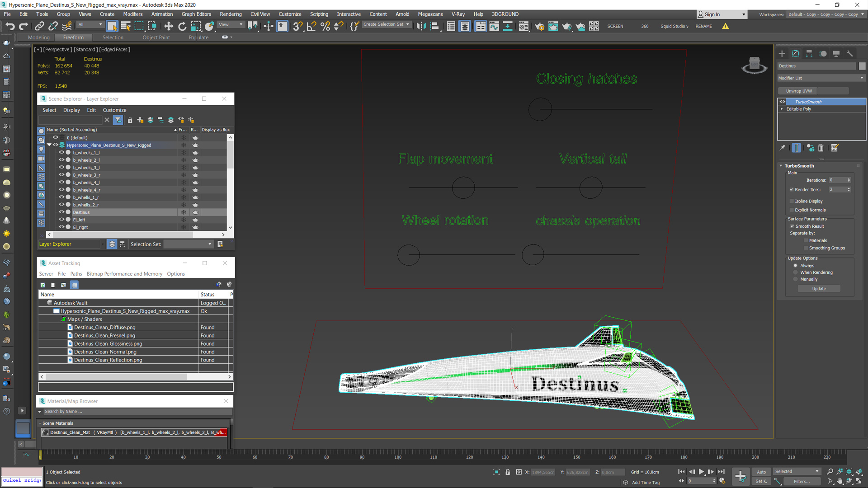Click the warning triangle toolbar icon
868x488 pixels.
coord(726,26)
